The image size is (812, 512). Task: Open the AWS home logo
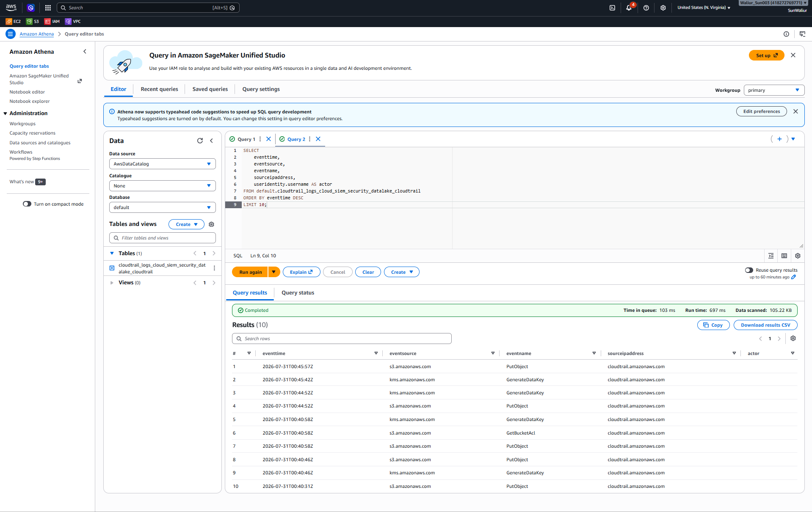click(x=11, y=8)
